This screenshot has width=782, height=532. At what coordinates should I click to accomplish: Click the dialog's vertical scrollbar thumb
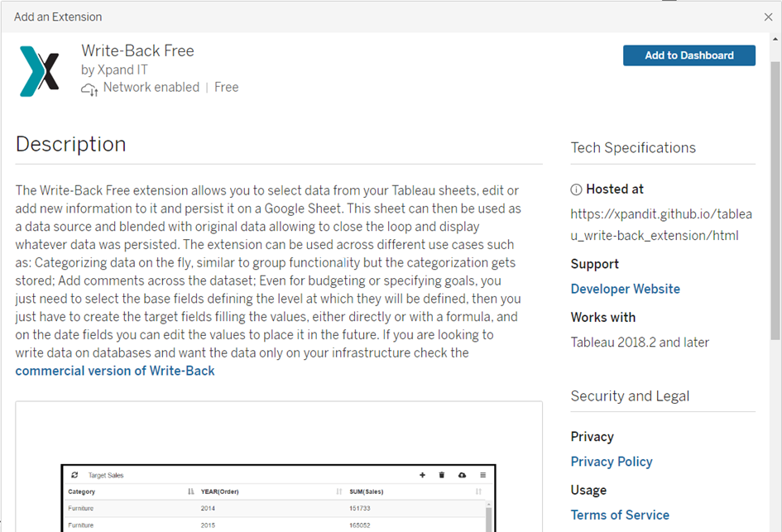[x=775, y=199]
